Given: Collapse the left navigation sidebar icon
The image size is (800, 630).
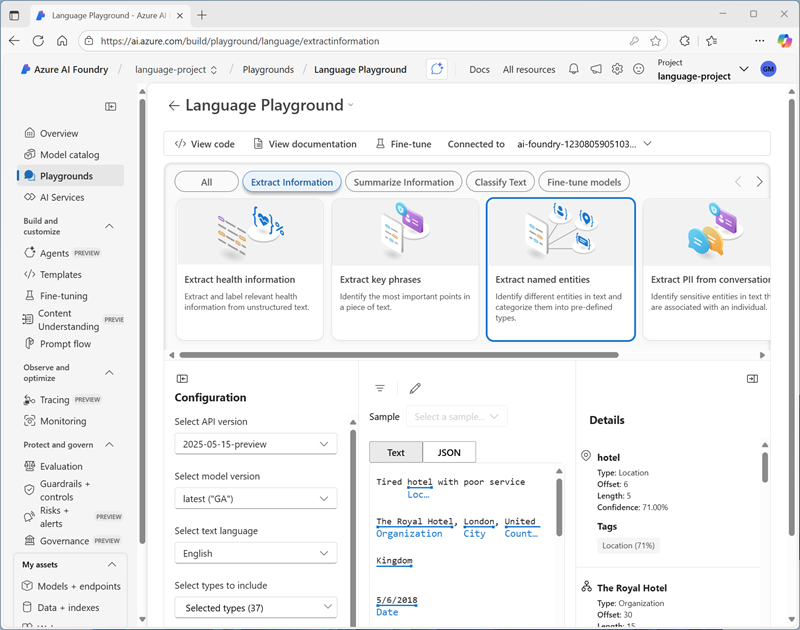Looking at the screenshot, I should 111,106.
